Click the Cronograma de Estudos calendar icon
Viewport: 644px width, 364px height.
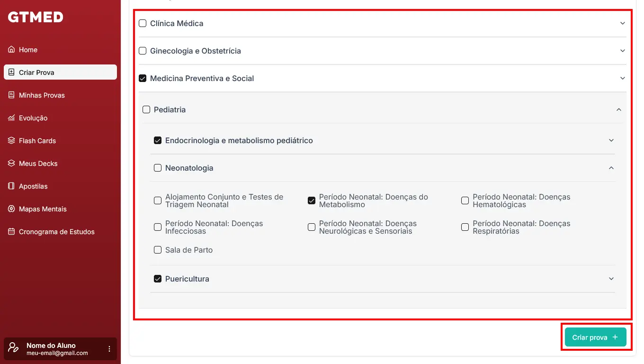11,232
